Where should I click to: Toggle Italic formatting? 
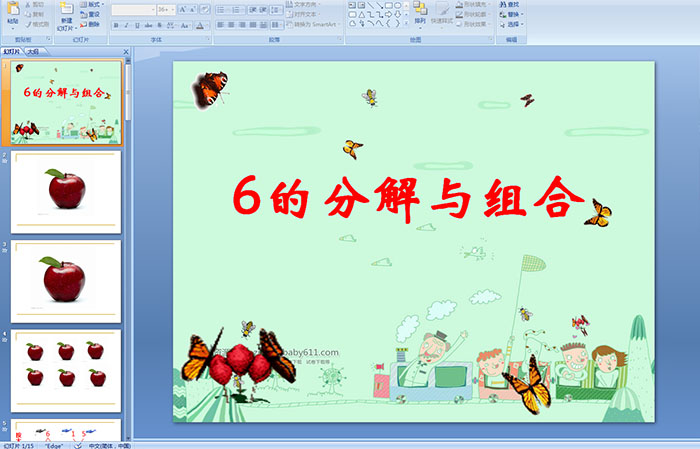(x=127, y=25)
